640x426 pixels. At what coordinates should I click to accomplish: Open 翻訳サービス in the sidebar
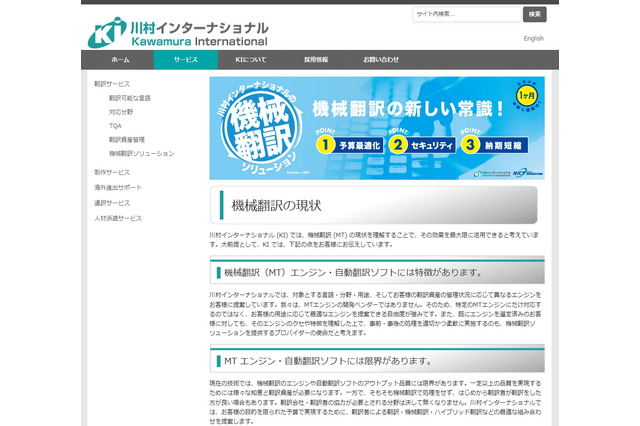click(x=112, y=84)
